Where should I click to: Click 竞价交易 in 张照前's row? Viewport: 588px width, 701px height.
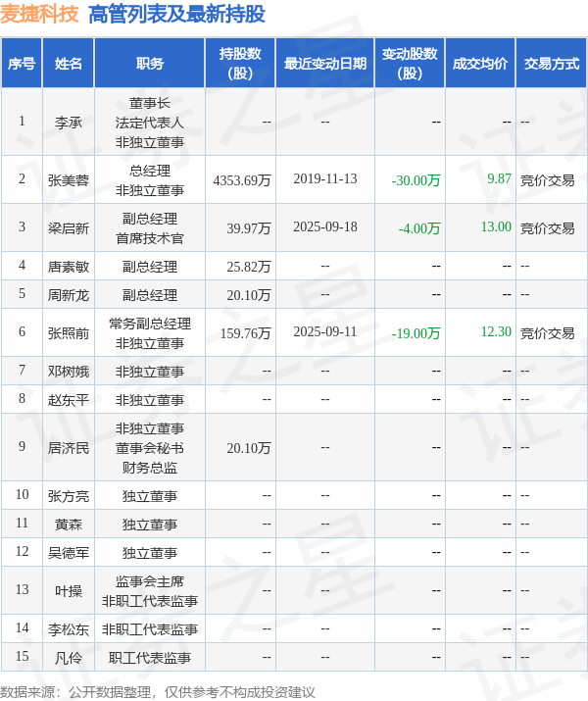(x=548, y=333)
